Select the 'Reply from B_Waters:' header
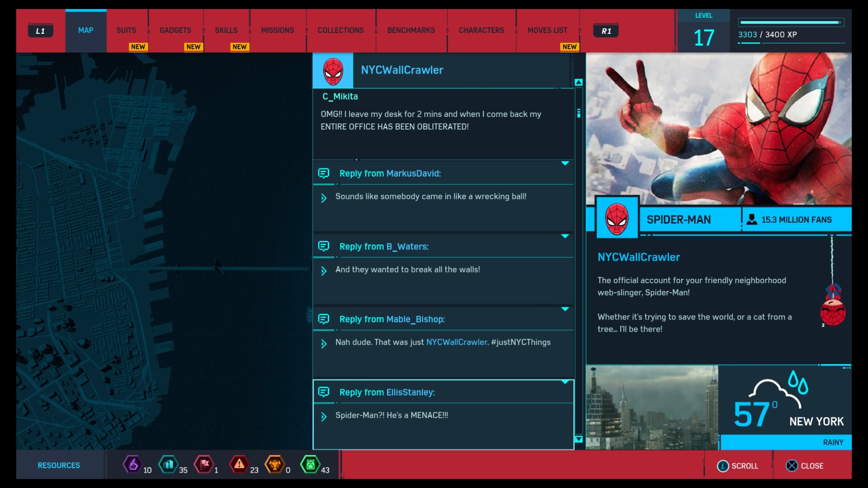 pyautogui.click(x=384, y=247)
